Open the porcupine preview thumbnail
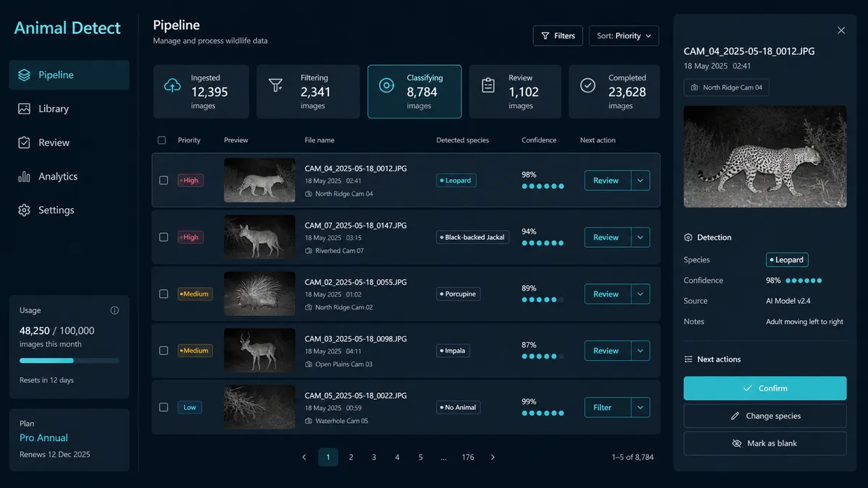 point(260,294)
